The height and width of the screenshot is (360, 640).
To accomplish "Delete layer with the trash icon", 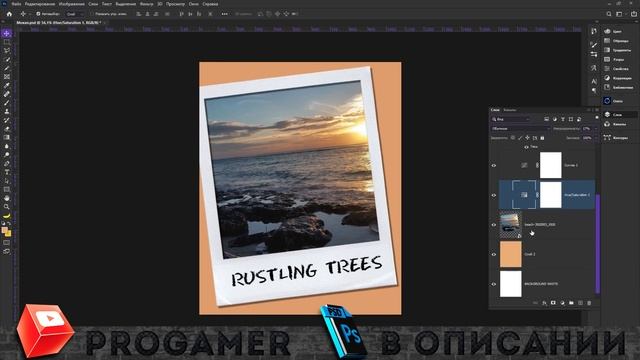I will [589, 303].
